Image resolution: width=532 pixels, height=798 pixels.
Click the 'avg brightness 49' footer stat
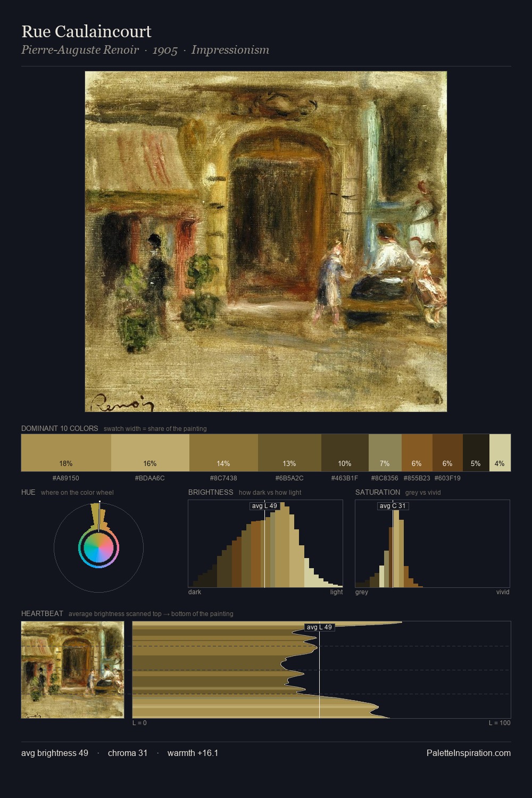55,753
